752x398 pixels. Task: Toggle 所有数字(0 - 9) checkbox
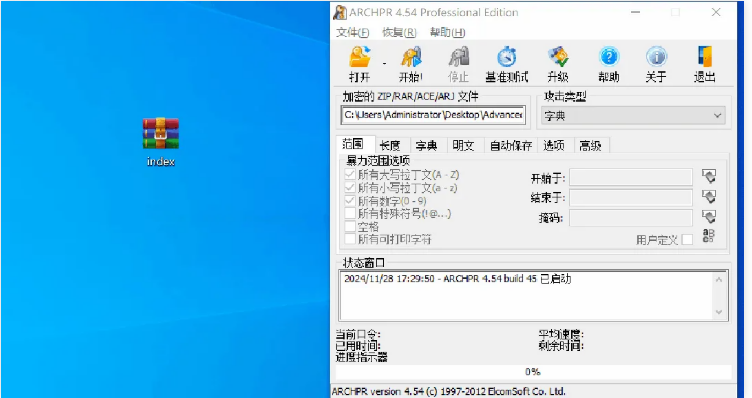point(350,200)
